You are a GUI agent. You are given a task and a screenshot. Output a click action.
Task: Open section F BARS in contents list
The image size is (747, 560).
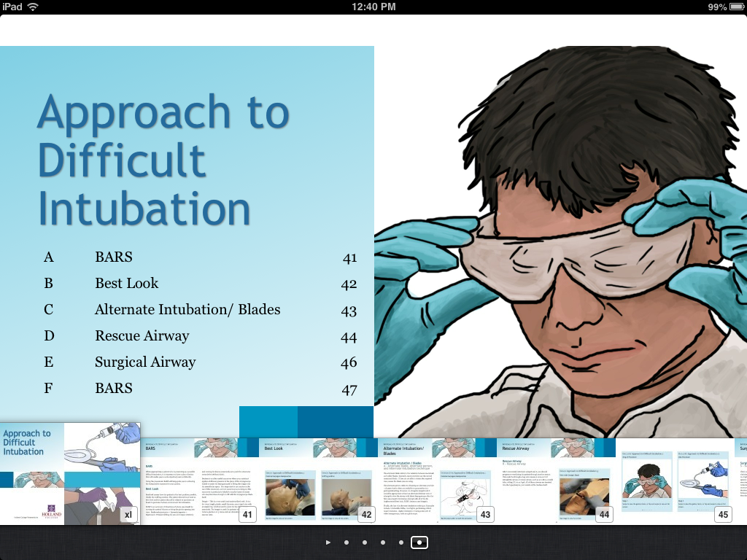(200, 389)
